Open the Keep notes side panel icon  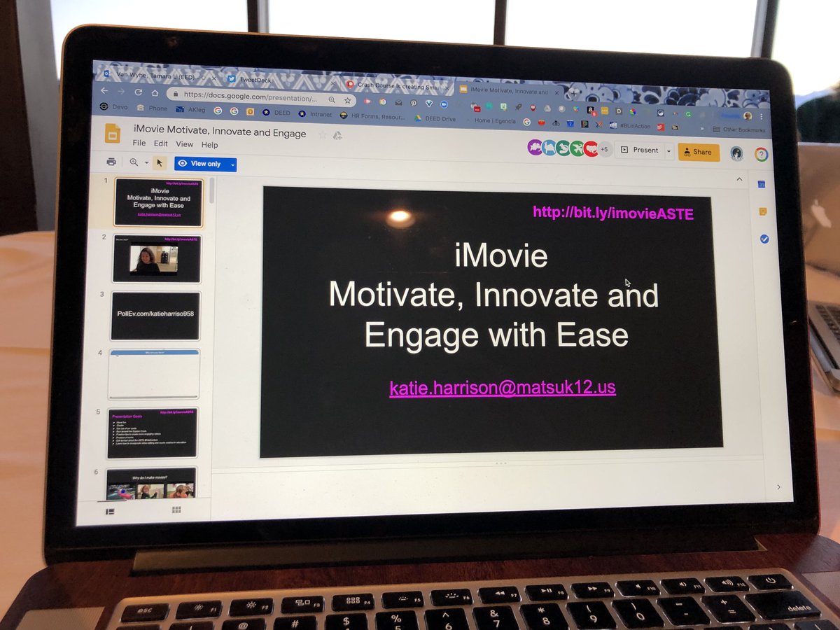point(763,211)
